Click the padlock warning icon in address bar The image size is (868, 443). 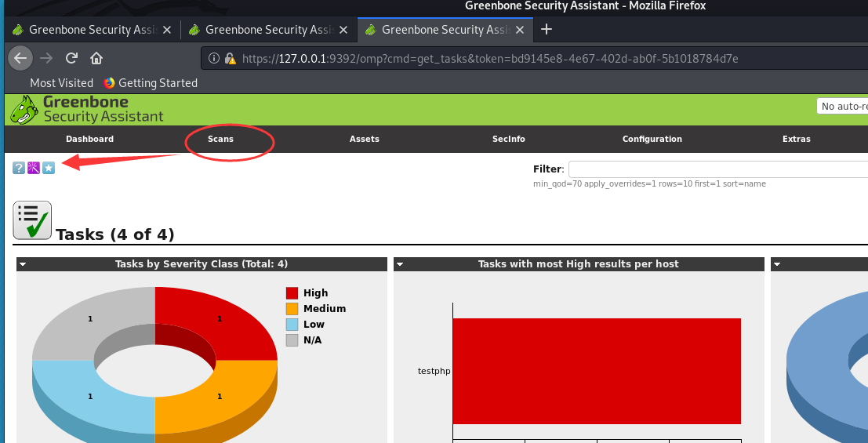(231, 58)
